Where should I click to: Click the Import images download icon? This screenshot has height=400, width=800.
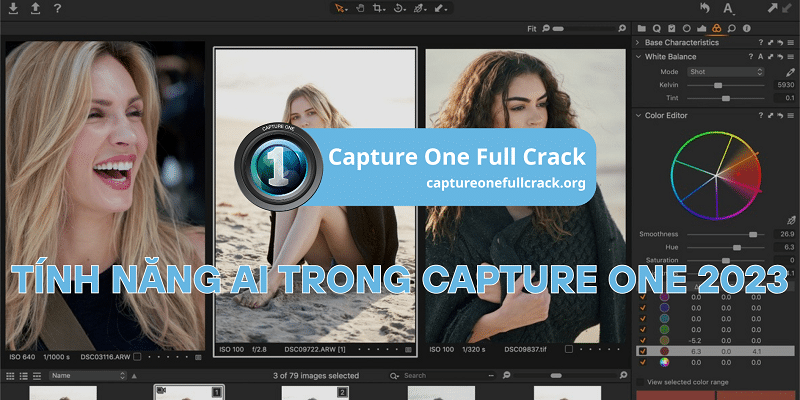click(13, 8)
